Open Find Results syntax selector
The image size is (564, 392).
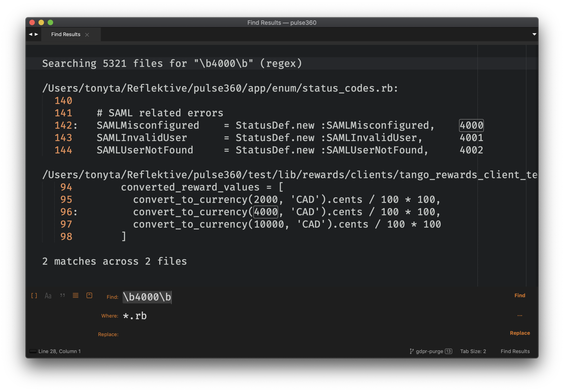[515, 351]
